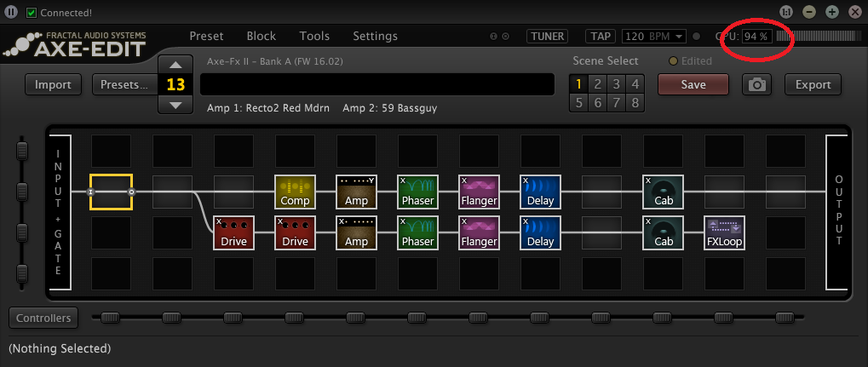
Task: Click the TAP tempo button
Action: tap(601, 37)
